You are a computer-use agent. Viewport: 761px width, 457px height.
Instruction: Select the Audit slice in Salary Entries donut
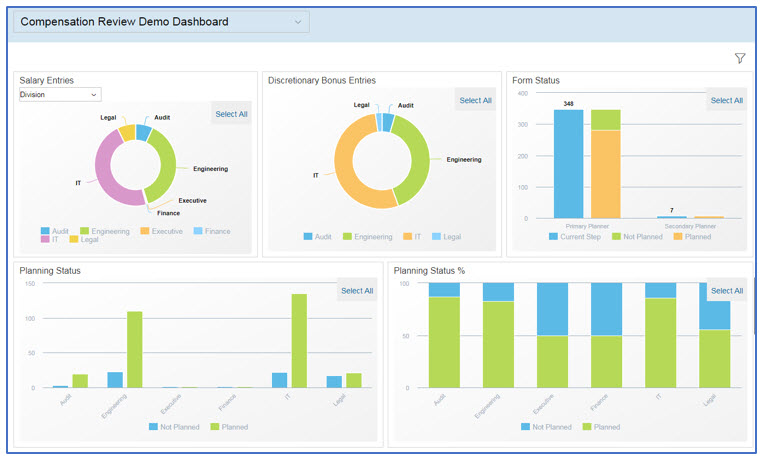143,132
